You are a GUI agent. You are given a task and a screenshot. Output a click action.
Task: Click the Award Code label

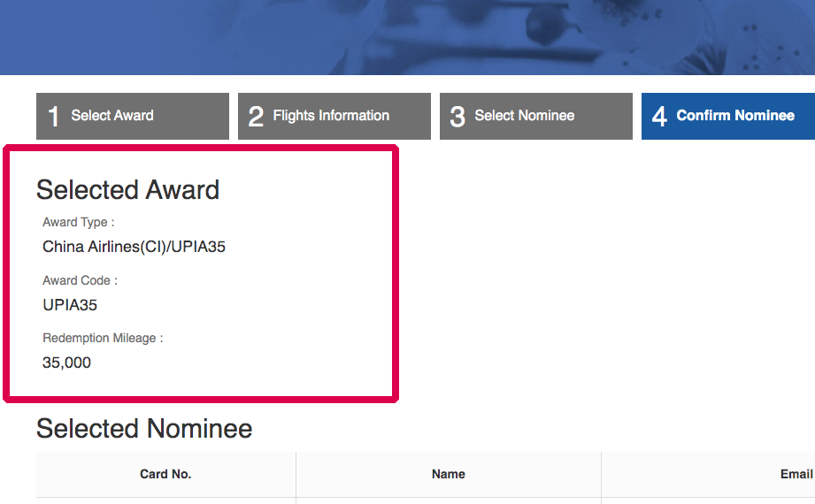pos(80,280)
